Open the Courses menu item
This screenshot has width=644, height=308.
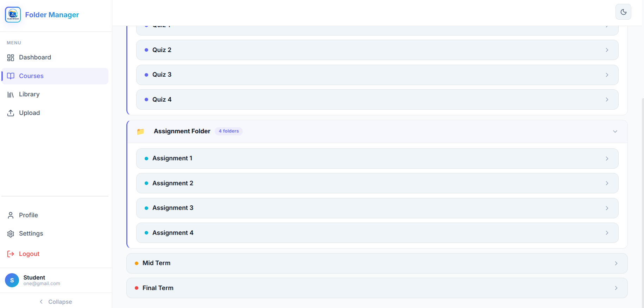pos(55,76)
